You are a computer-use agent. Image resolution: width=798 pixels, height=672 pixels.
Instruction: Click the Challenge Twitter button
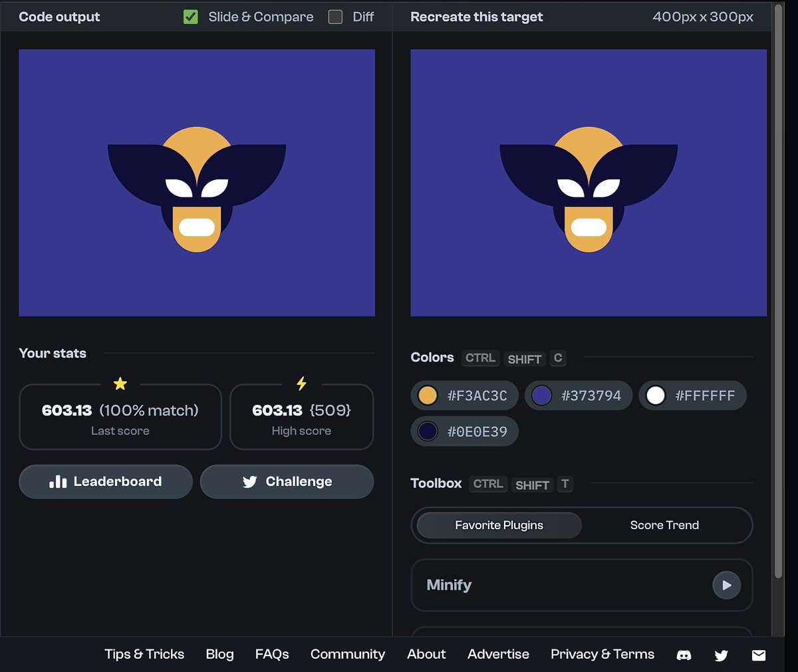(x=287, y=482)
